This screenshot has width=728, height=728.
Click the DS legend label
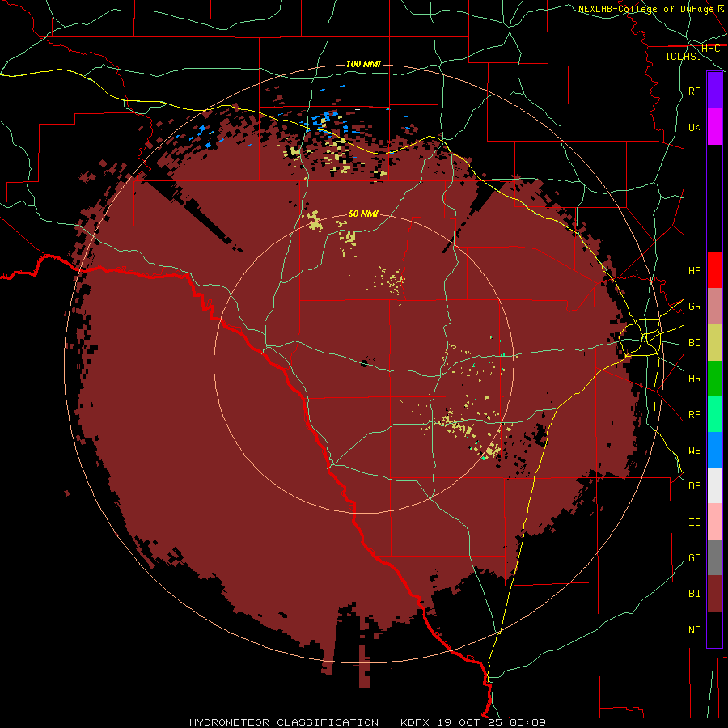click(x=694, y=485)
